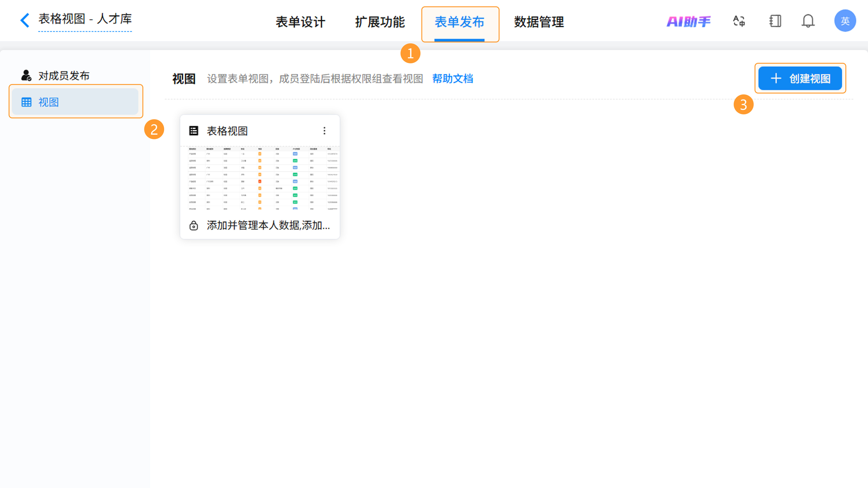The image size is (868, 488).
Task: Select the 表单发布 tab
Action: [459, 22]
